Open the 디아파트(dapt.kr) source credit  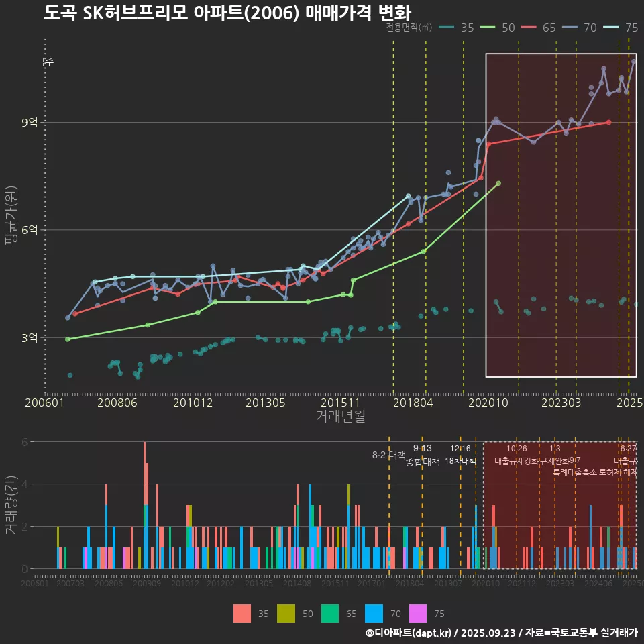[409, 633]
